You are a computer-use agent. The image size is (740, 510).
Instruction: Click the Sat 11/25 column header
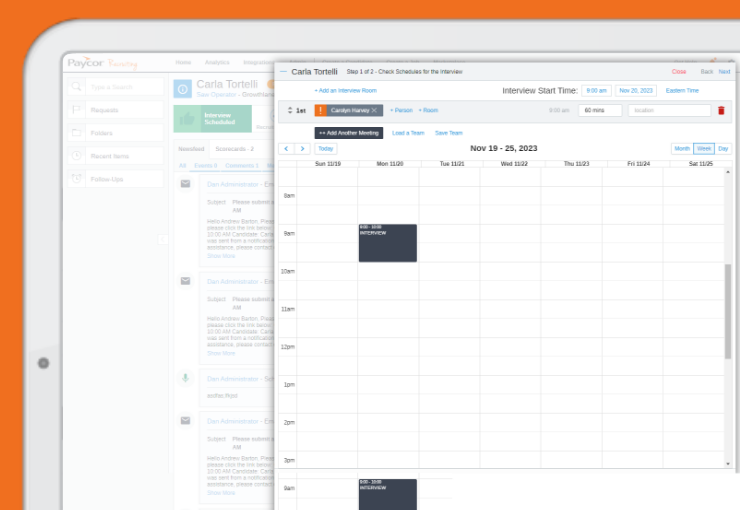point(701,164)
